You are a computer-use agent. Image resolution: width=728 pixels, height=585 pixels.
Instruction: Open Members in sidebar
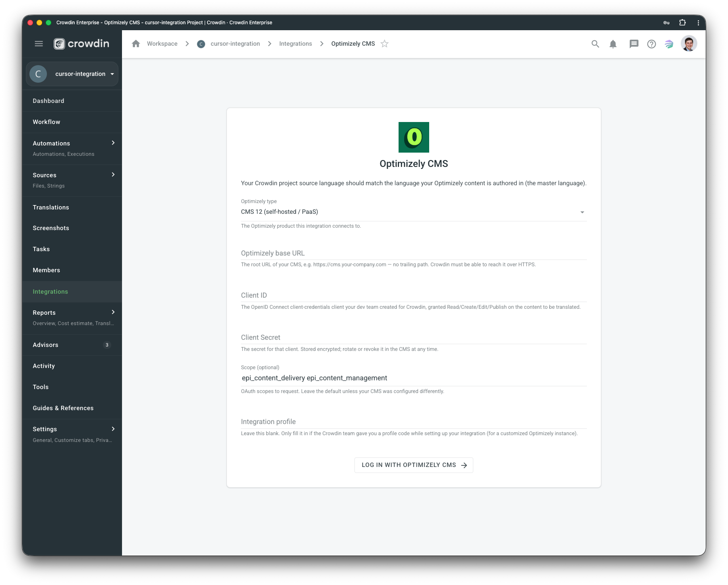72,270
